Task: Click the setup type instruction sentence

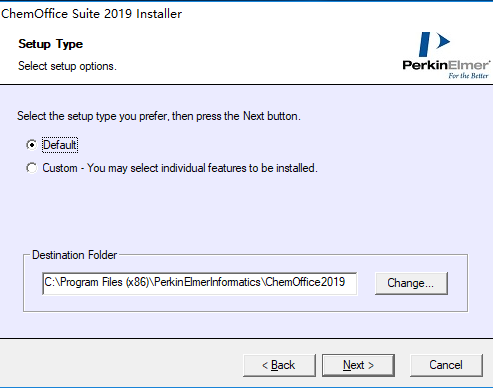Action: pos(159,116)
